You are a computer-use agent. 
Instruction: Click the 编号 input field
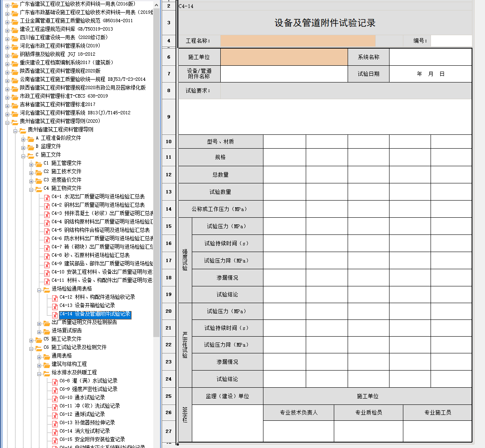pos(451,41)
